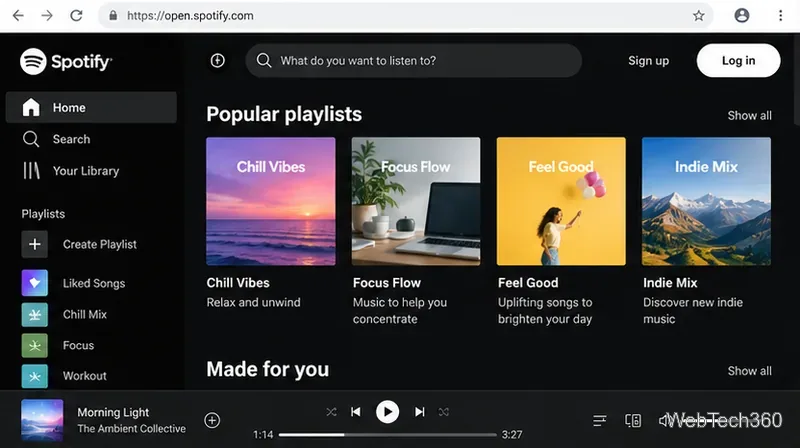This screenshot has width=800, height=448.
Task: Mute using the volume speaker icon
Action: pos(664,420)
